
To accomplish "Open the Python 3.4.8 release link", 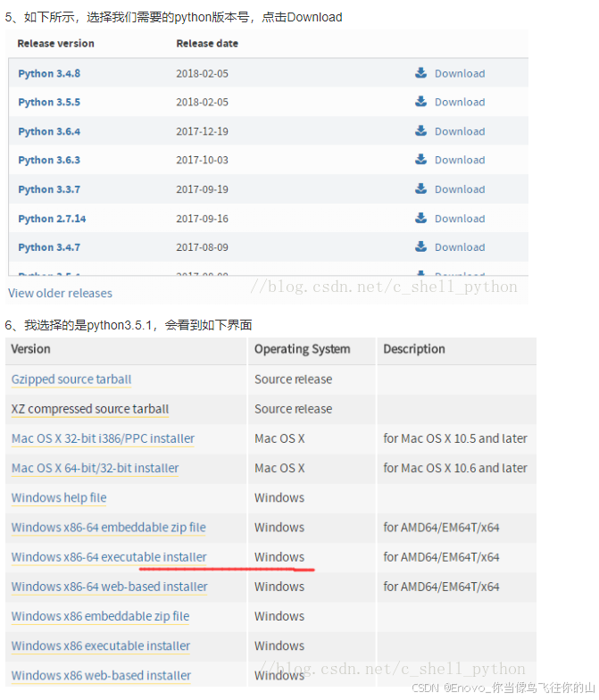I will pos(49,73).
